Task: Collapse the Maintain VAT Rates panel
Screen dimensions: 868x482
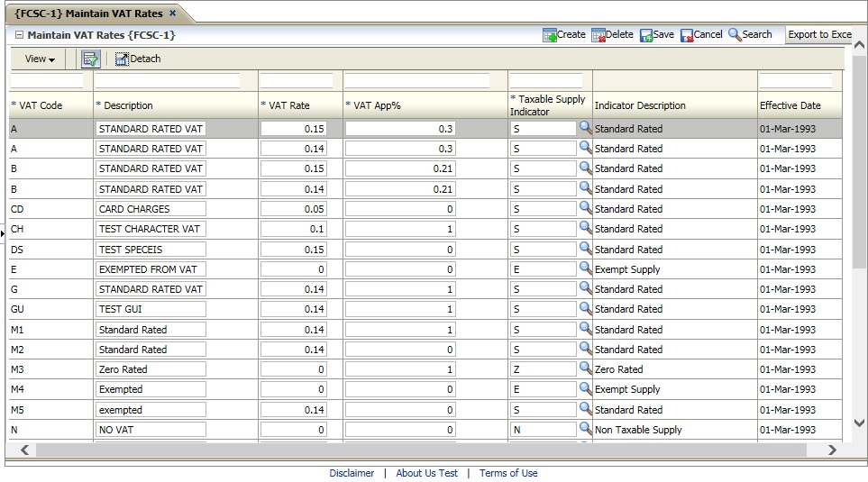Action: 19,35
